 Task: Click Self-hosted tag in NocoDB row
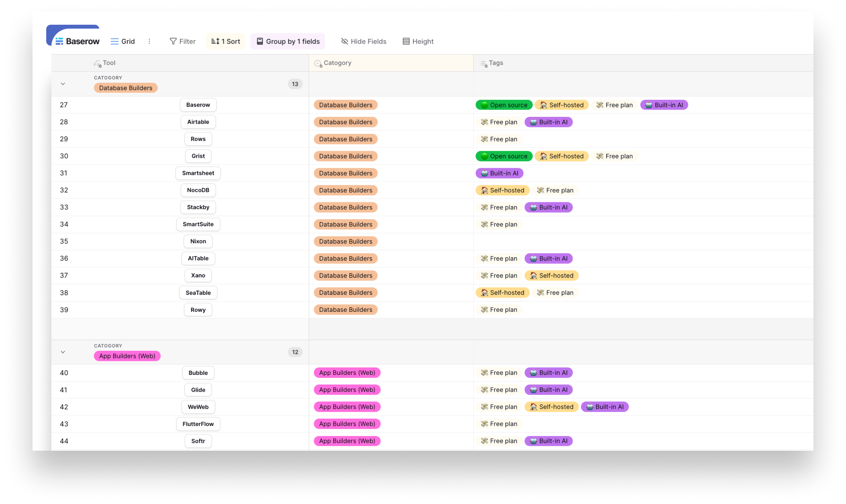tap(502, 190)
